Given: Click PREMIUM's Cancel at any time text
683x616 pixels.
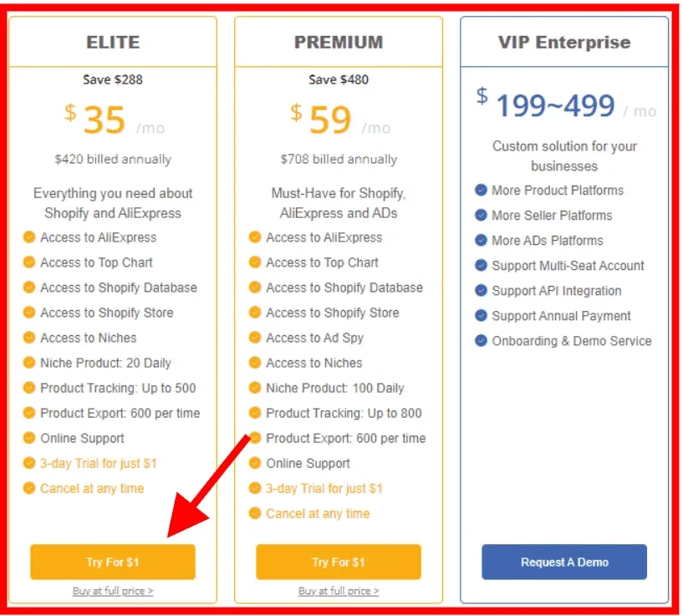Looking at the screenshot, I should (318, 514).
